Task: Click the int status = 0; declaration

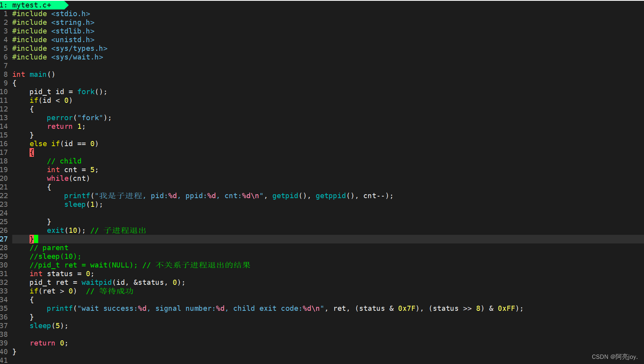Action: point(62,274)
